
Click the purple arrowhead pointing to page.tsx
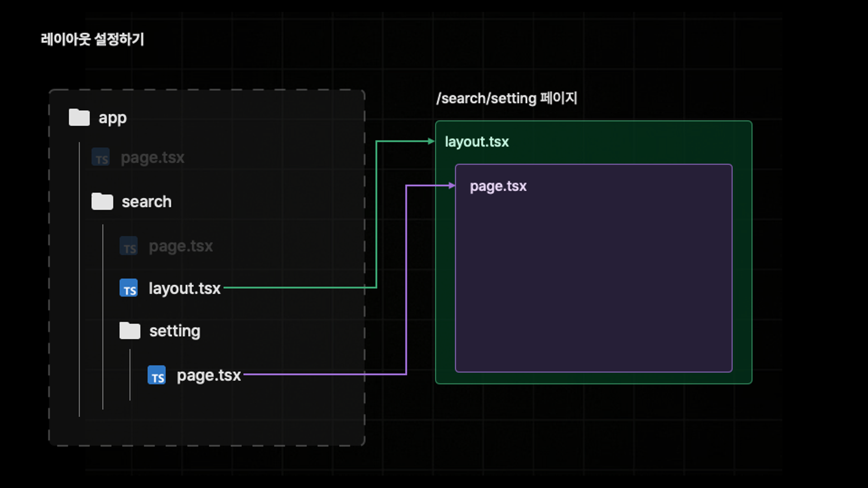click(x=452, y=186)
